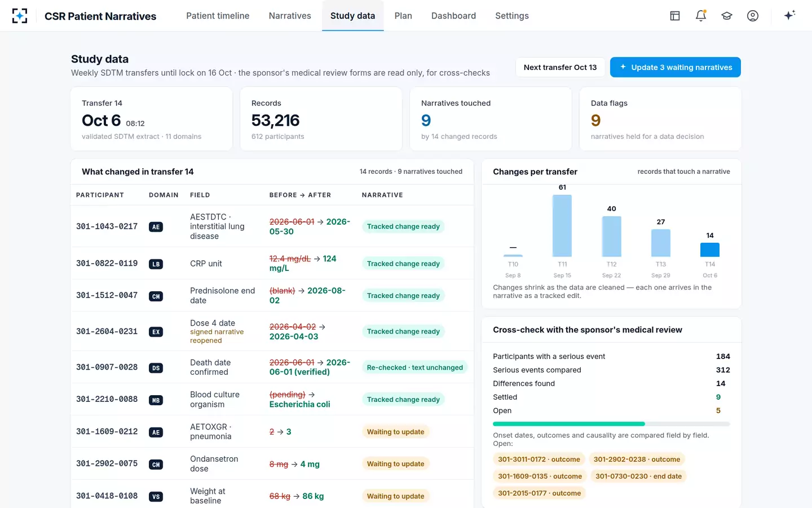The image size is (812, 508).
Task: Click participant ID 301-1043-0217
Action: coord(107,226)
